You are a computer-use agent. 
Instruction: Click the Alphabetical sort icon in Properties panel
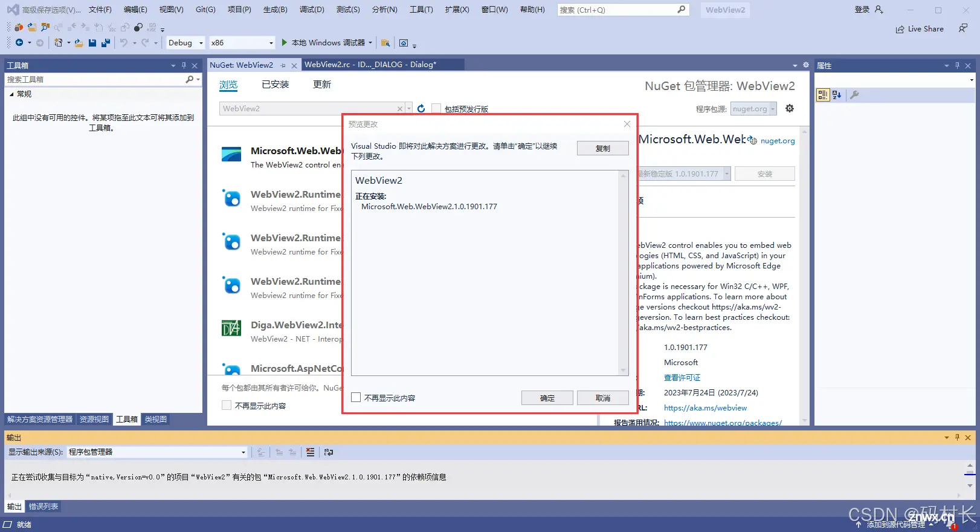tap(837, 95)
